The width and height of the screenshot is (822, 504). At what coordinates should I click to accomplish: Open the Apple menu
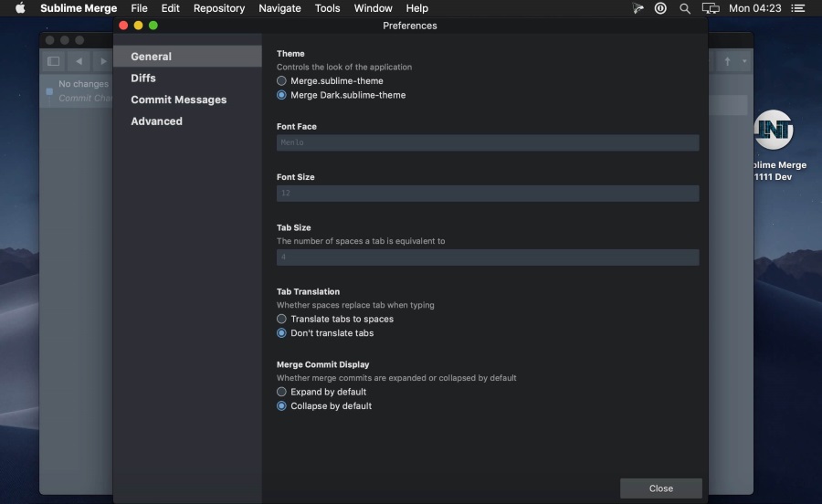tap(20, 8)
